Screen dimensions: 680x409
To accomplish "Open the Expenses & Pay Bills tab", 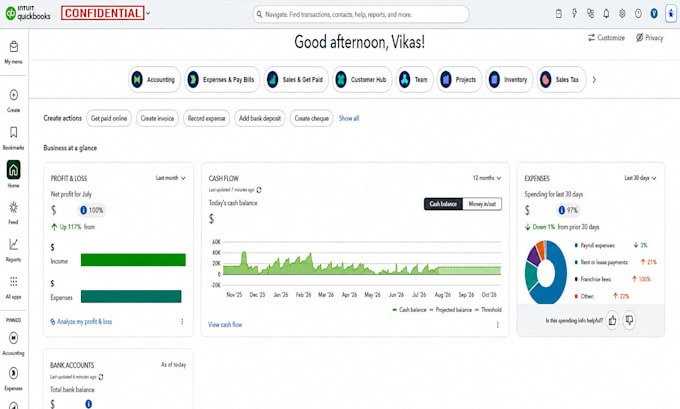I will (222, 80).
